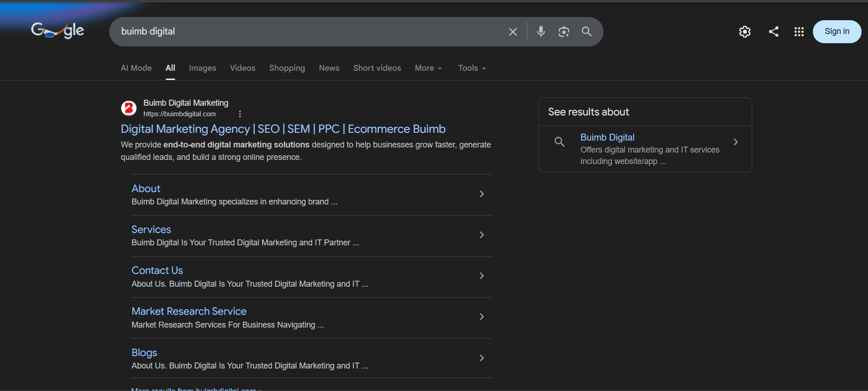The image size is (868, 391).
Task: Expand the Market Research Service chevron
Action: (481, 317)
